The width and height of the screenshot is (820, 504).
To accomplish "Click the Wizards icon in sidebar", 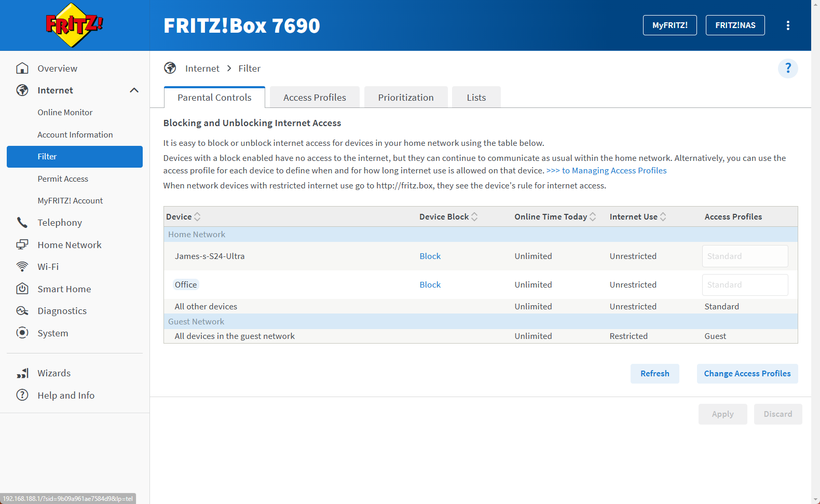I will coord(22,373).
